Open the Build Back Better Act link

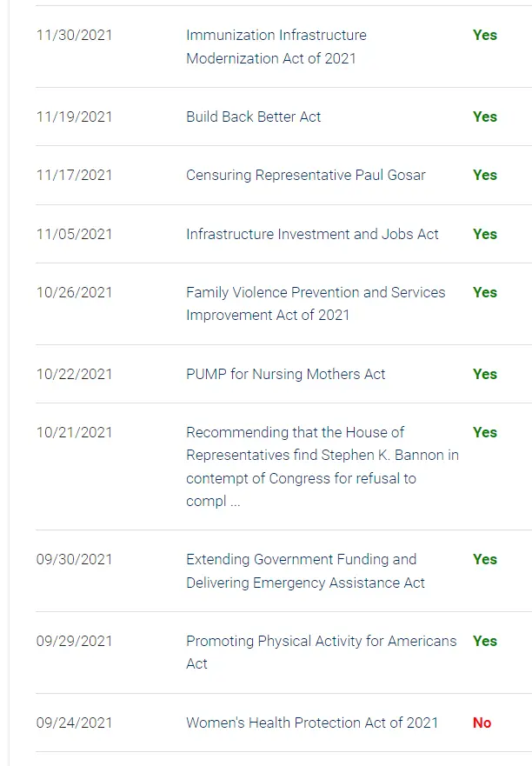(254, 117)
